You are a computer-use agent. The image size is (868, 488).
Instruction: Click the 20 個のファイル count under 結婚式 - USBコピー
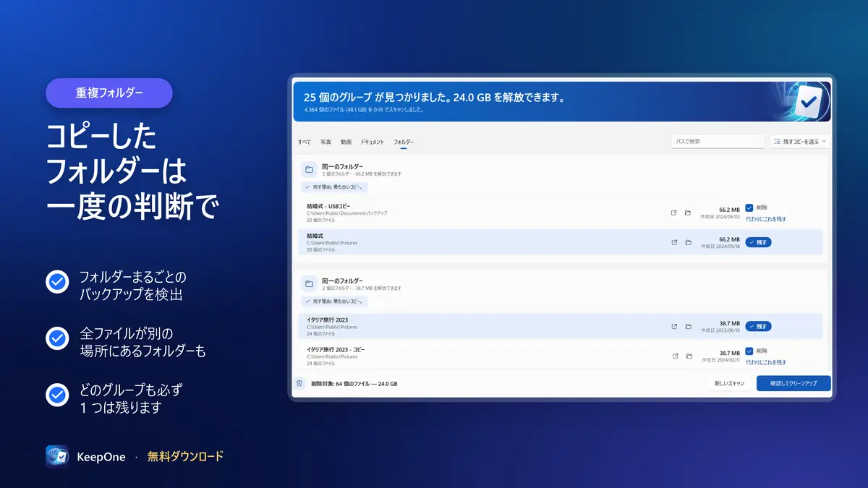[x=320, y=220]
